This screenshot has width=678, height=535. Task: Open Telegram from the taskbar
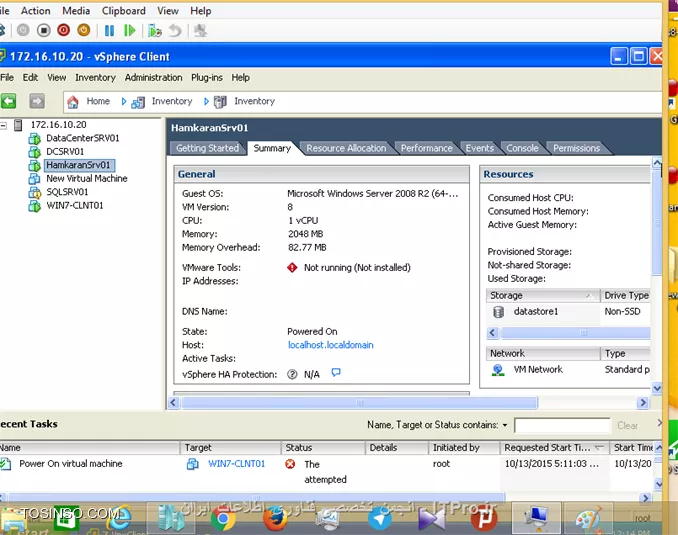pos(380,518)
